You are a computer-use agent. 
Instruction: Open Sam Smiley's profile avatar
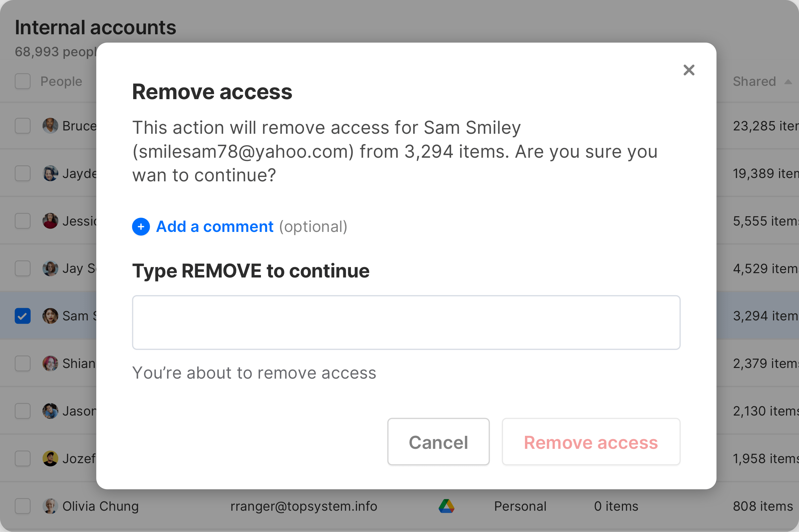coord(50,315)
